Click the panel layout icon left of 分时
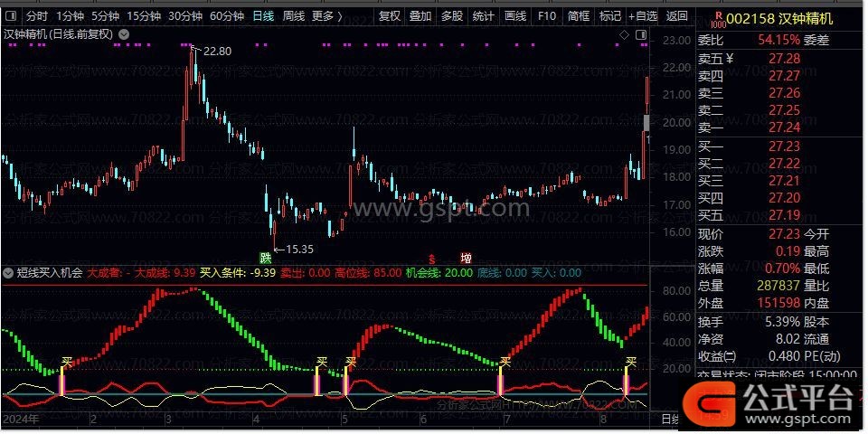 (10, 15)
